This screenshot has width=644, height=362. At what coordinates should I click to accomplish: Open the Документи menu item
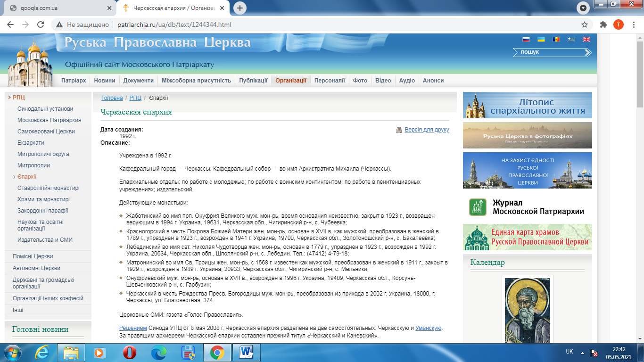pos(139,81)
